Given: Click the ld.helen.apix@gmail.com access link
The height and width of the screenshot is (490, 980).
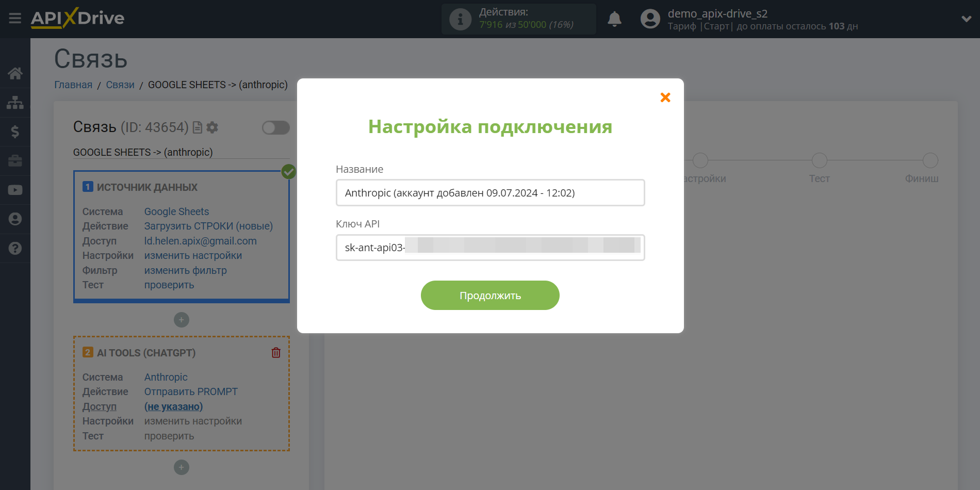Looking at the screenshot, I should pyautogui.click(x=200, y=241).
